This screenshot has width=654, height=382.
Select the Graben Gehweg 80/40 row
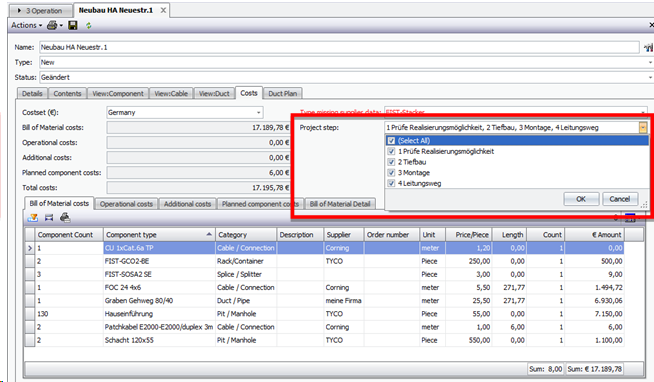coord(324,301)
